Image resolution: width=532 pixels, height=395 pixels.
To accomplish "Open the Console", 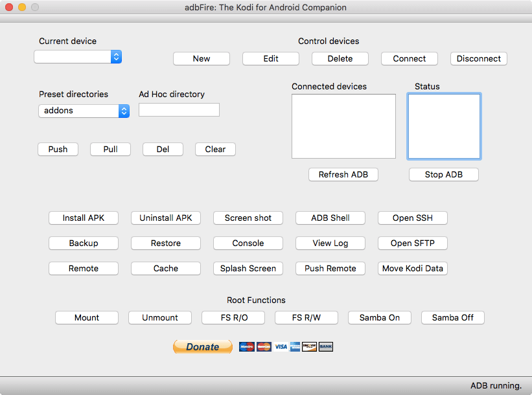I will 248,243.
